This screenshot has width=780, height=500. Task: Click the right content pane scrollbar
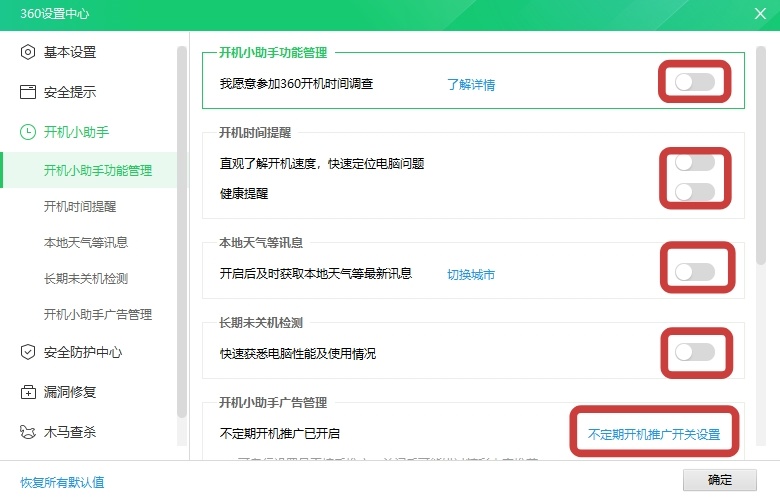761,155
